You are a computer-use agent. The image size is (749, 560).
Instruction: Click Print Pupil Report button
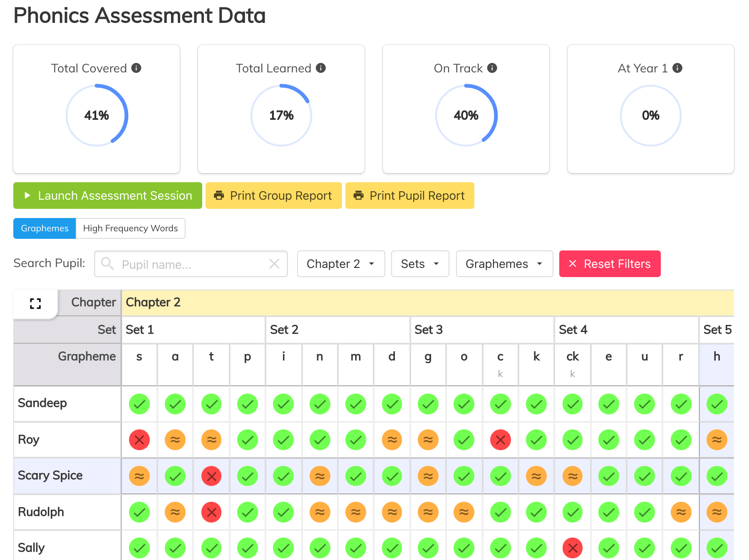410,196
